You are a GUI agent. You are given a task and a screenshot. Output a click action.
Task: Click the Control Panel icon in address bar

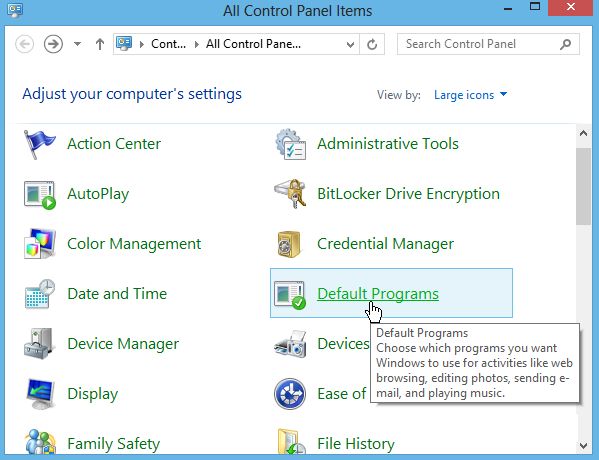[124, 44]
